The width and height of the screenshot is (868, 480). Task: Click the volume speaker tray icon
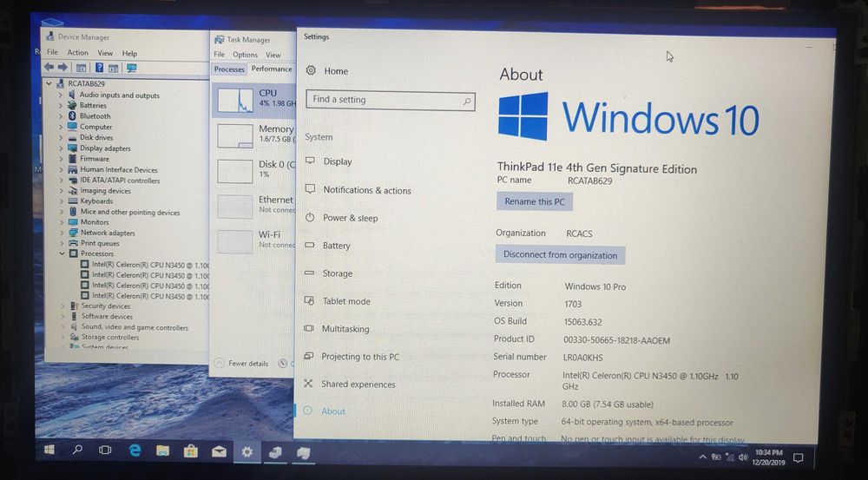[x=743, y=457]
